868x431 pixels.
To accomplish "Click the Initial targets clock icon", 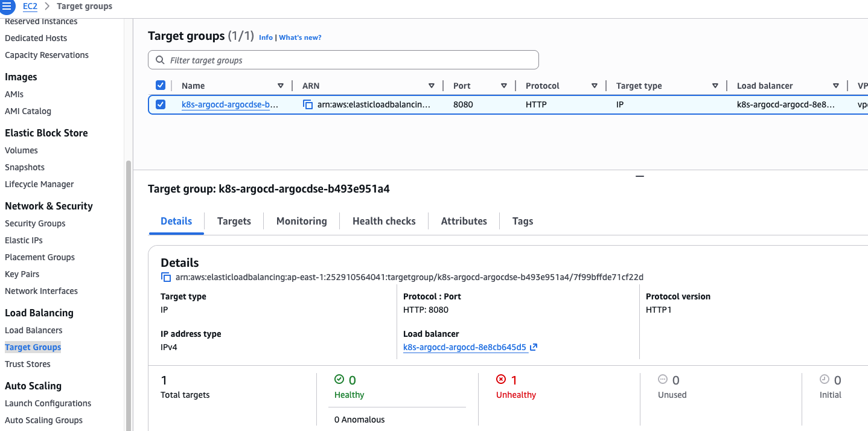I will 825,380.
